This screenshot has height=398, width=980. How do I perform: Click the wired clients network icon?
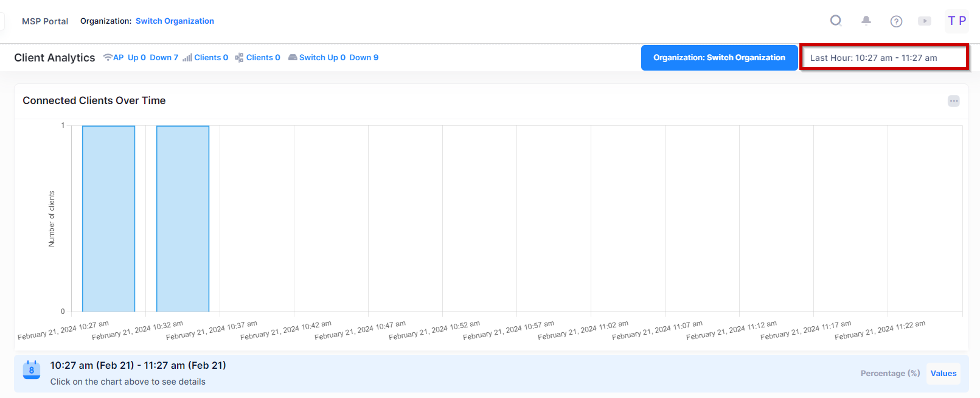239,58
